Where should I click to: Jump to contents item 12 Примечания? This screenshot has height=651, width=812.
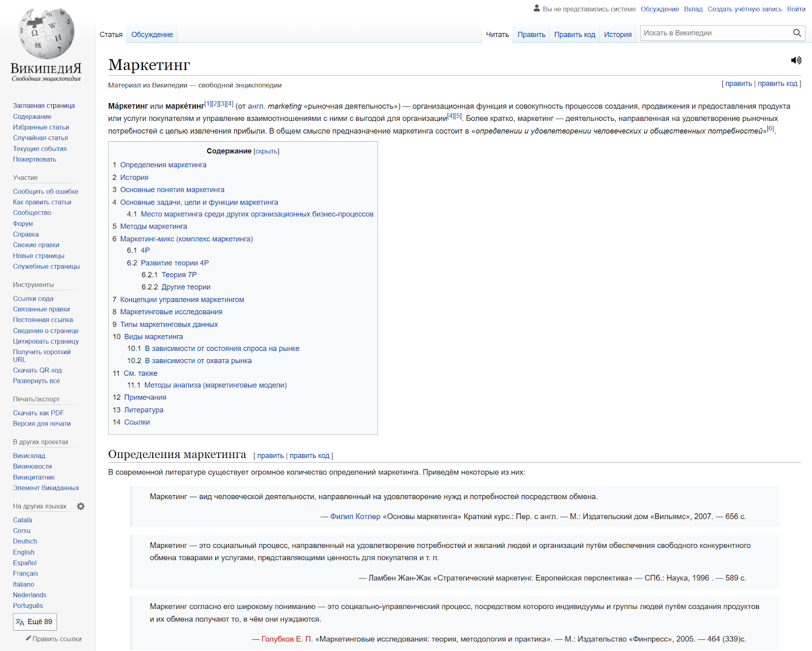point(140,397)
